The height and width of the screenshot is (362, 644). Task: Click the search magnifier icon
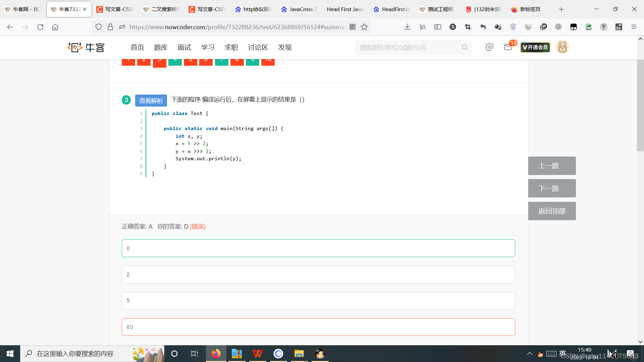(465, 47)
